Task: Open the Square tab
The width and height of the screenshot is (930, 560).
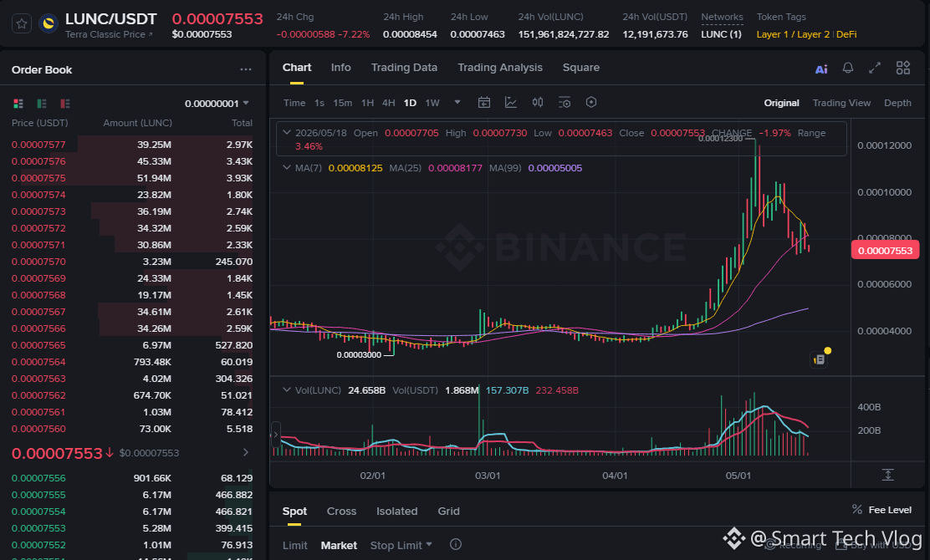Action: click(x=581, y=68)
